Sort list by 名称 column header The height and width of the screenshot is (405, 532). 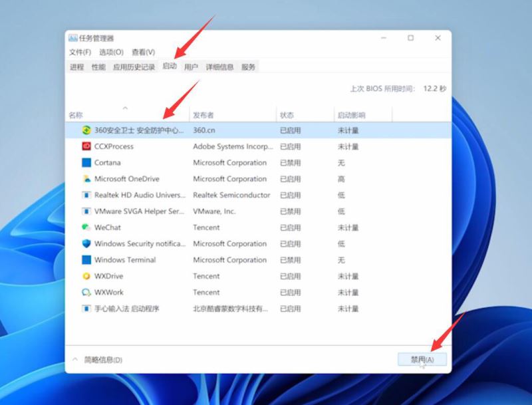76,115
